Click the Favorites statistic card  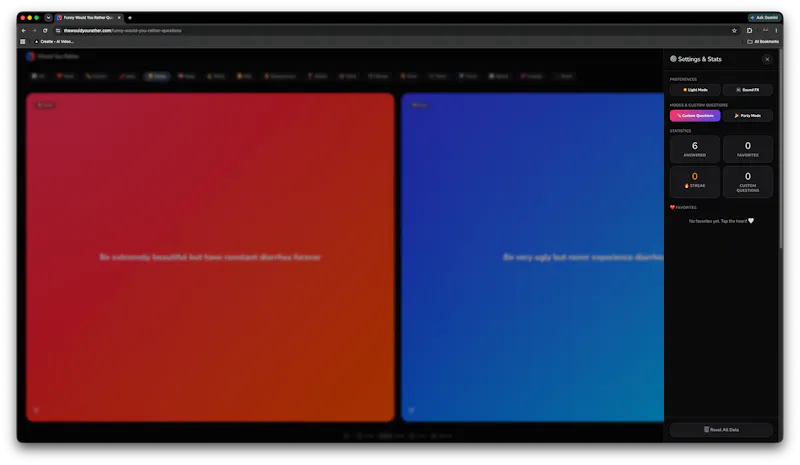pos(747,149)
